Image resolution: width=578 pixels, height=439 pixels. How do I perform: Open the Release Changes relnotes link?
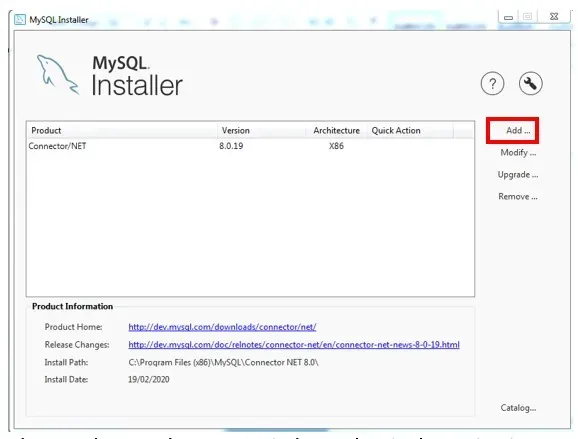click(x=294, y=345)
